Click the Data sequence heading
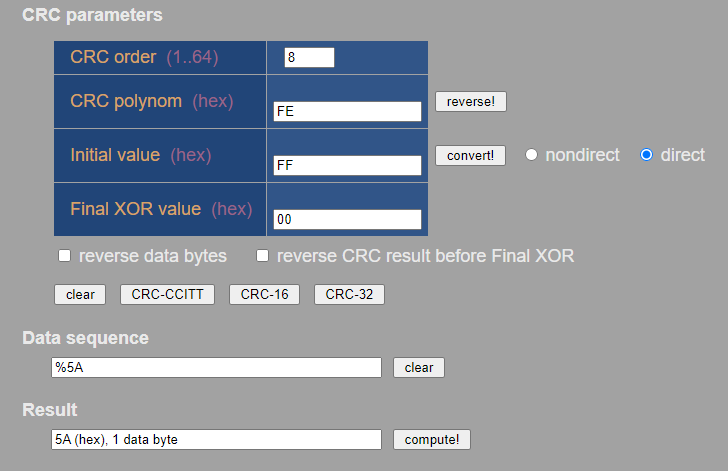 [x=86, y=338]
